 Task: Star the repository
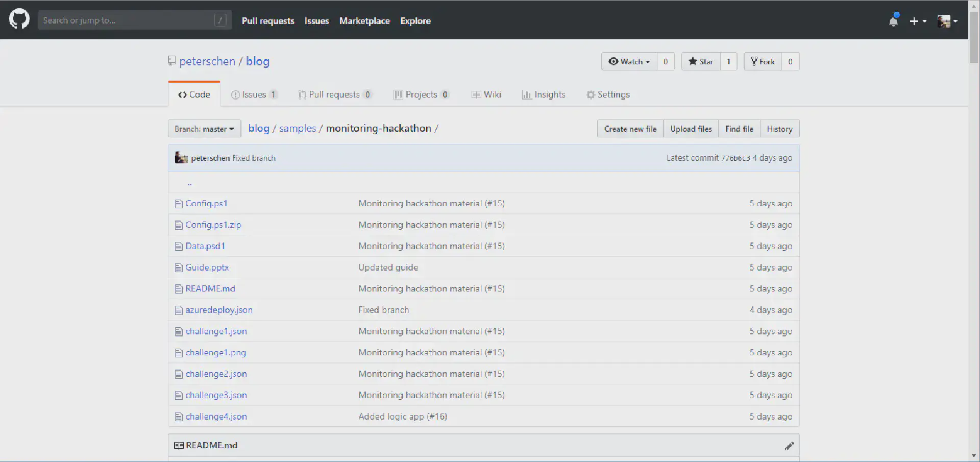click(x=701, y=61)
